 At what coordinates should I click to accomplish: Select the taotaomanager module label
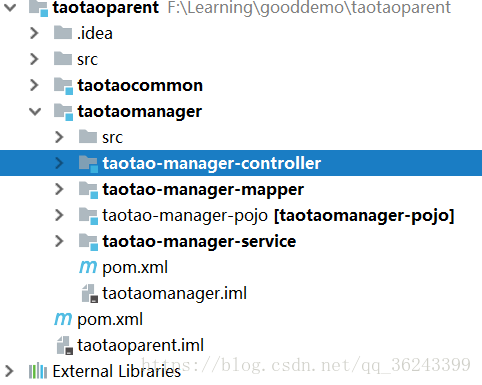point(140,112)
